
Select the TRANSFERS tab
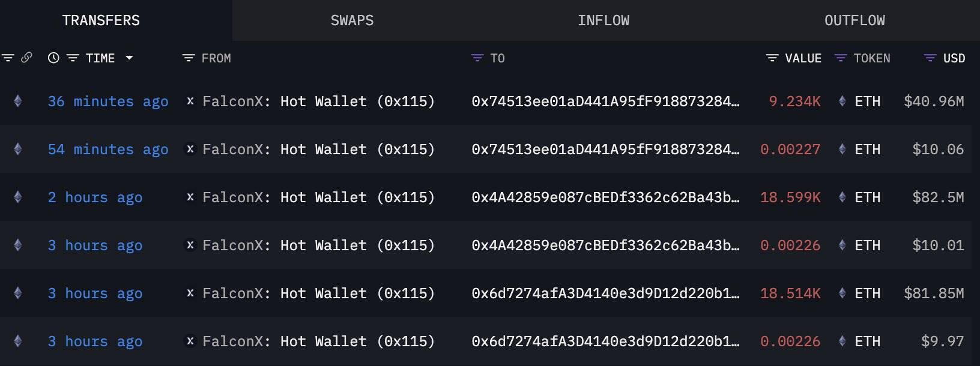pos(101,20)
